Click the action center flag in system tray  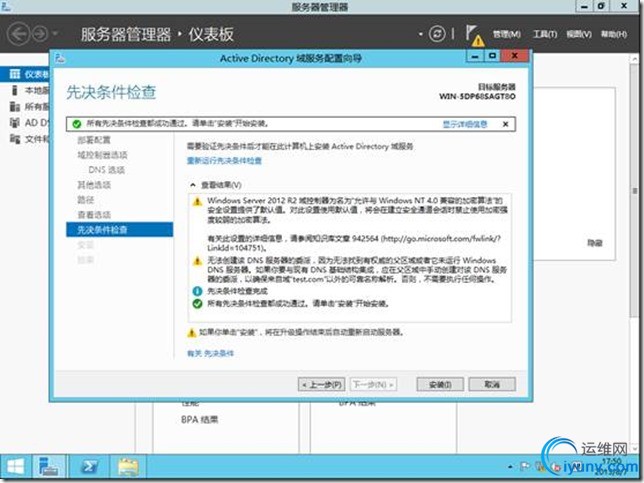coord(525,466)
